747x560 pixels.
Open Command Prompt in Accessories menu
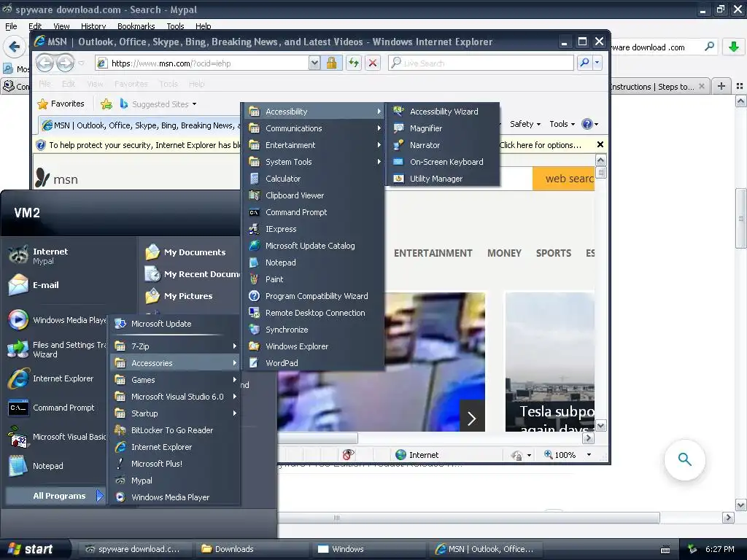[314, 212]
